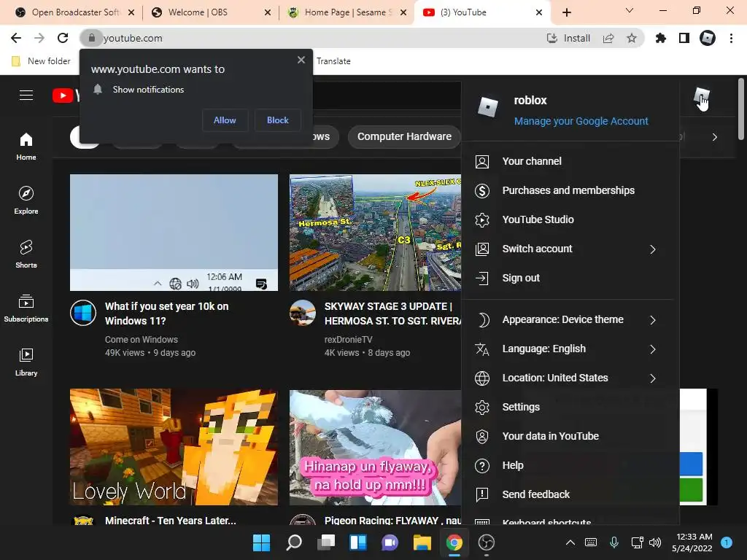
Task: Toggle the Chrome side panel icon
Action: click(684, 38)
